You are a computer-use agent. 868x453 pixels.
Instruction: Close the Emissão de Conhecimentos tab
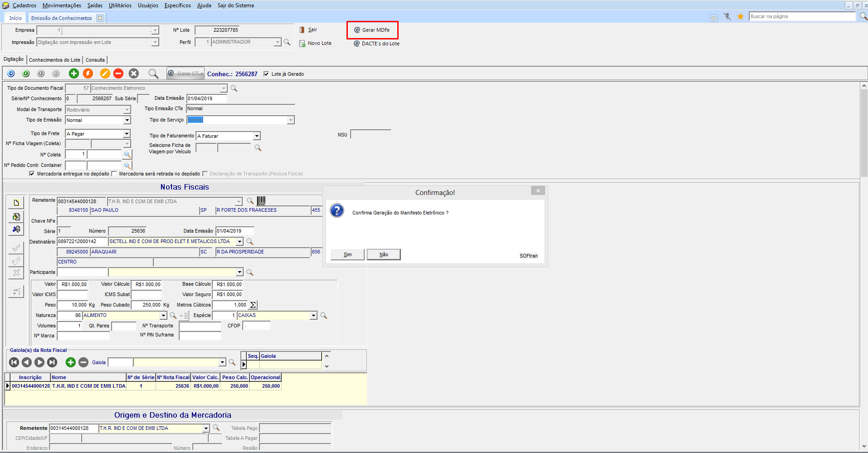click(x=100, y=18)
